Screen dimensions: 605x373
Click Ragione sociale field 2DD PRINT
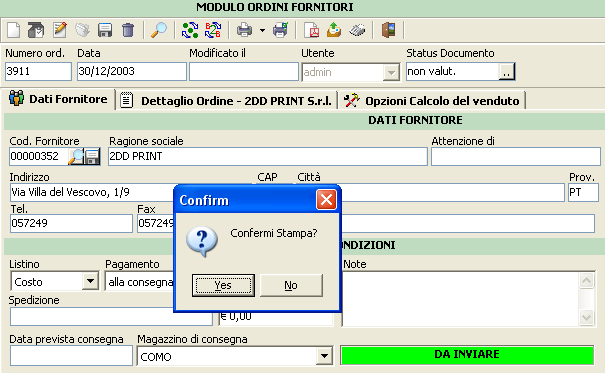(x=267, y=156)
